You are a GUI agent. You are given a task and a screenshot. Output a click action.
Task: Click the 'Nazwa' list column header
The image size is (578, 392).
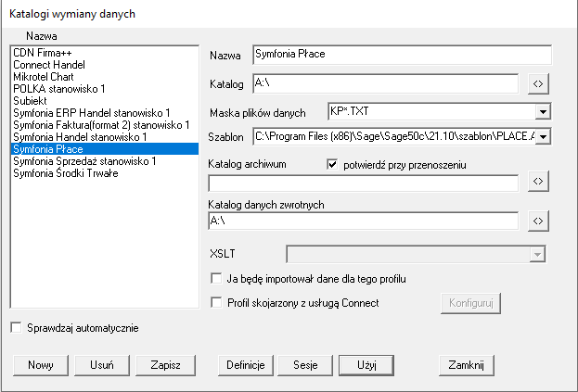(42, 36)
